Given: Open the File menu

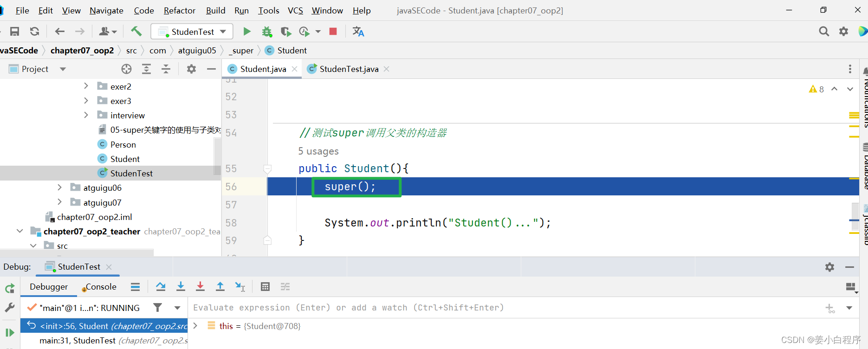Looking at the screenshot, I should (22, 10).
